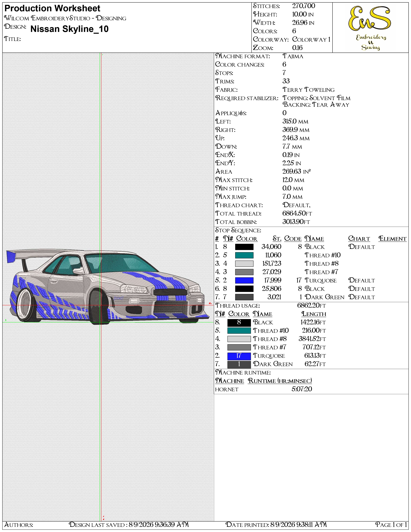Select the Fabric value "Terry Toweling"
The width and height of the screenshot is (411, 532).
click(x=308, y=90)
